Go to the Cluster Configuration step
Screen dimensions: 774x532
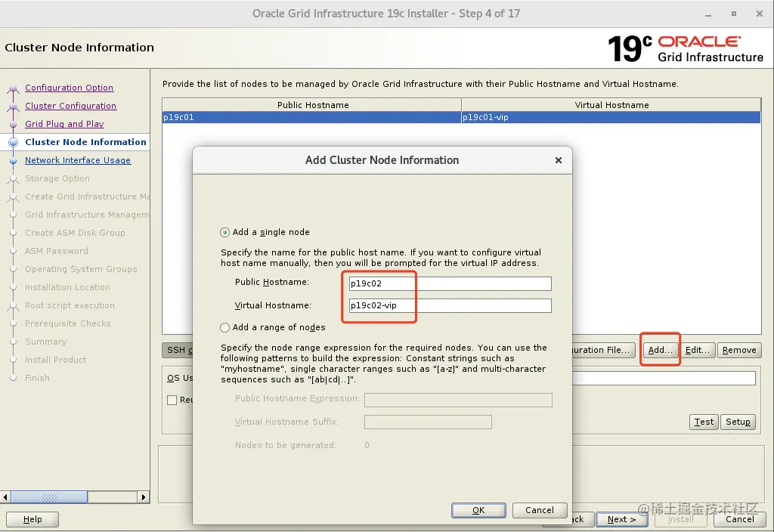point(70,106)
